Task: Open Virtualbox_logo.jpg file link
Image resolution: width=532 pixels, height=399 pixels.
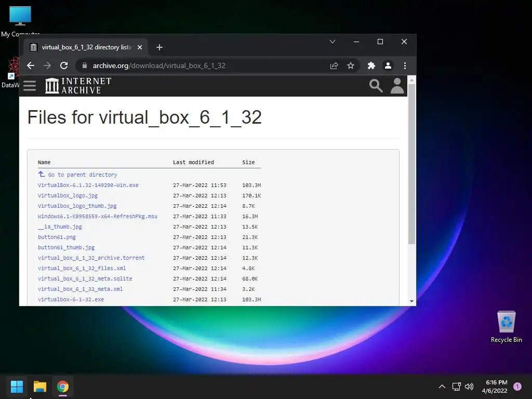Action: 68,195
